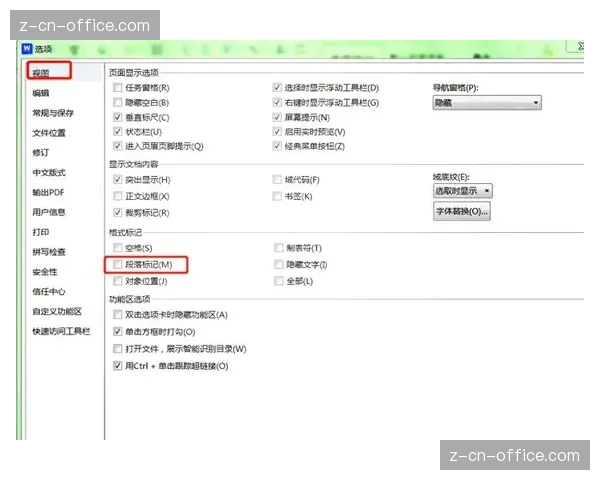The image size is (600, 480).
Task: Go to 信任中心 category
Action: (49, 292)
